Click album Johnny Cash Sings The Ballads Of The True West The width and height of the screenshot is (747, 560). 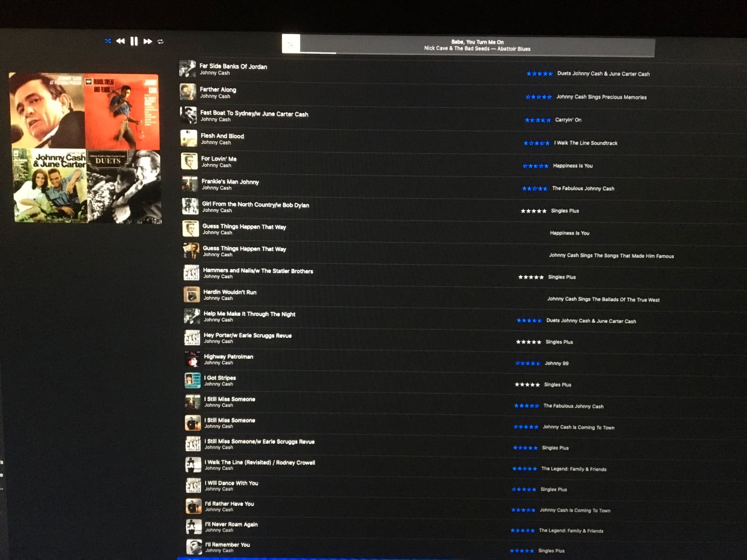click(x=604, y=300)
